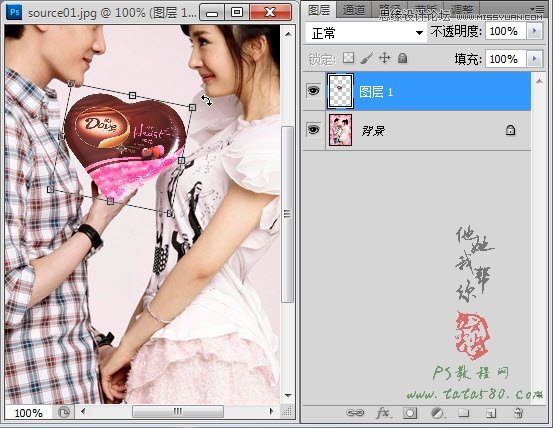Click the zoom 100% field in status bar

28,412
